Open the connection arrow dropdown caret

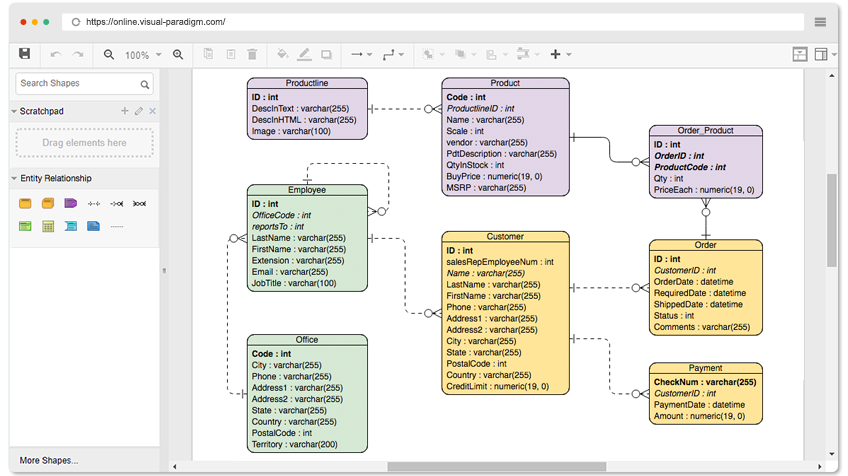point(369,55)
